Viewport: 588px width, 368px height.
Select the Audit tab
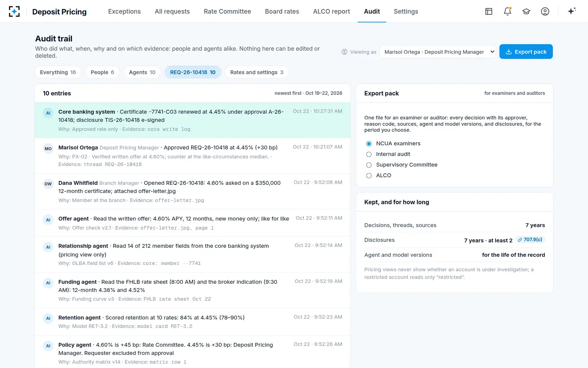click(x=372, y=11)
